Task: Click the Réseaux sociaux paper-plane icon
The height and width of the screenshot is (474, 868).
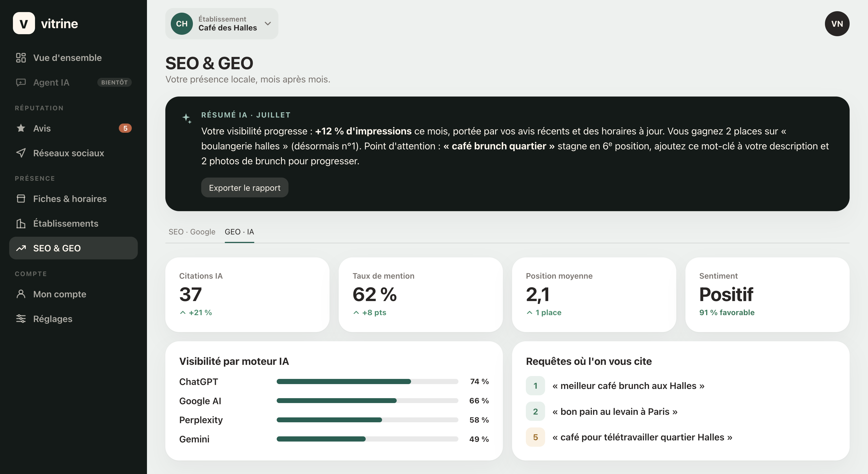Action: coord(21,153)
